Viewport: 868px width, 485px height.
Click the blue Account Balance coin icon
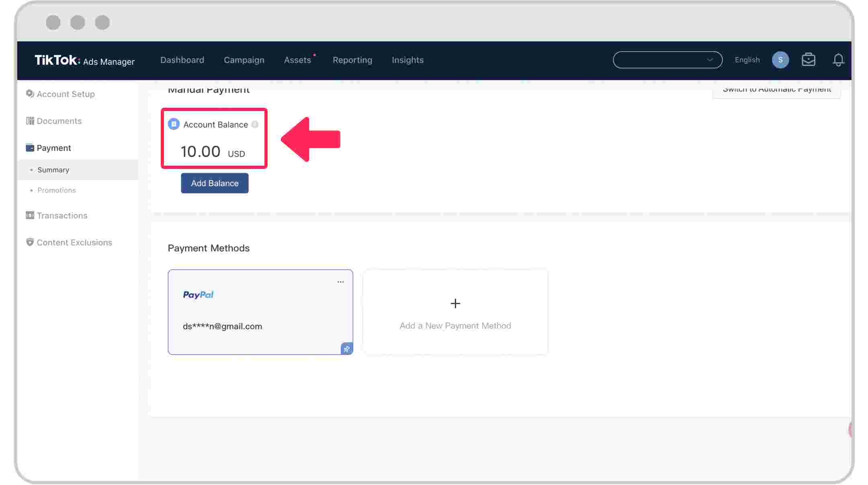tap(174, 124)
